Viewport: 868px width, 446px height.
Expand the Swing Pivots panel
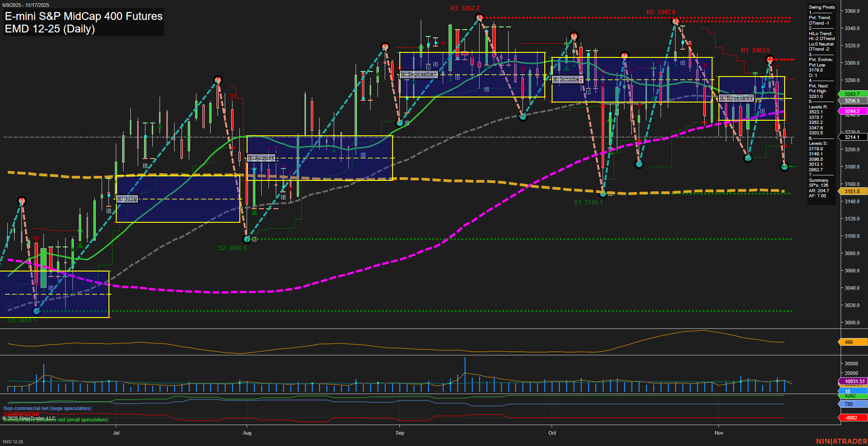(822, 7)
